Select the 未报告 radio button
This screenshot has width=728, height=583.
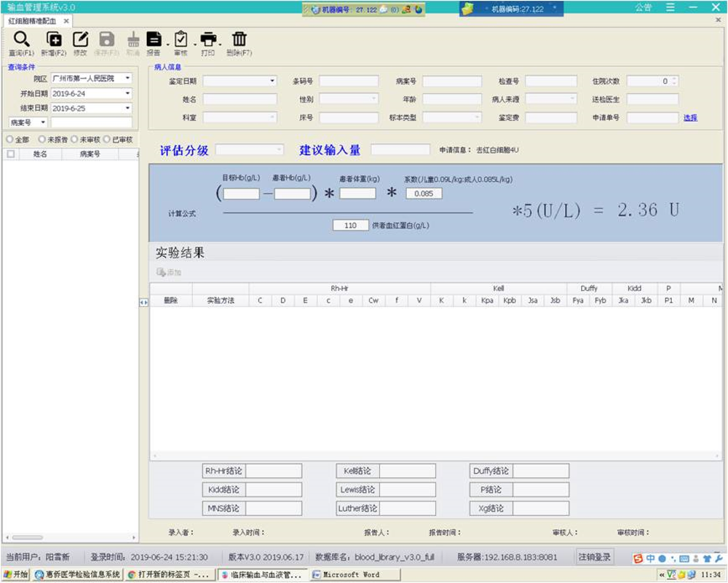pyautogui.click(x=42, y=140)
